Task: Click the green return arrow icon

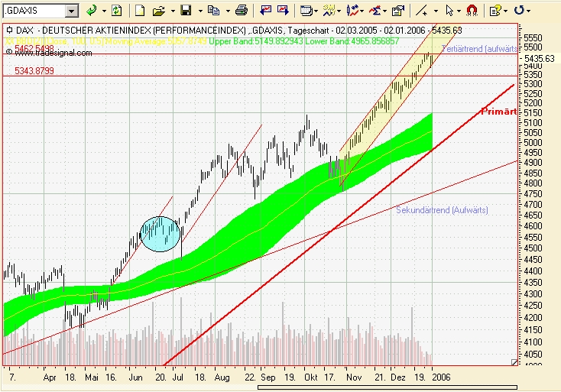Action: pos(92,11)
